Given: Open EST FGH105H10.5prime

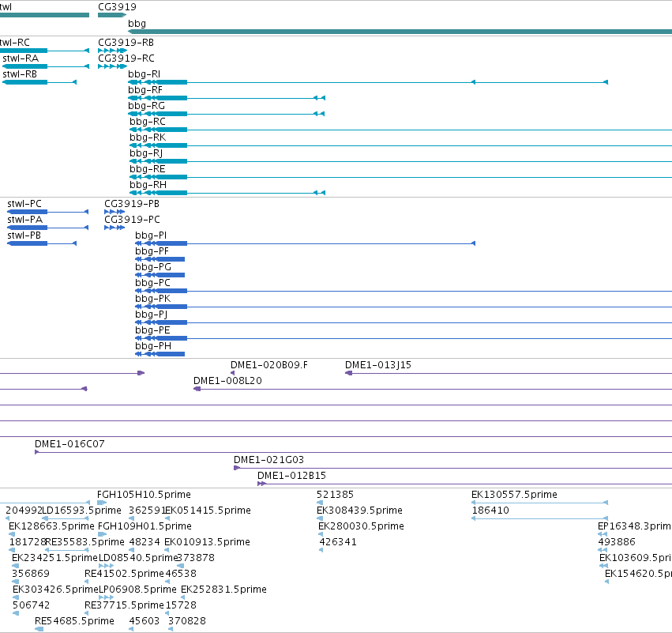Looking at the screenshot, I should [x=102, y=503].
